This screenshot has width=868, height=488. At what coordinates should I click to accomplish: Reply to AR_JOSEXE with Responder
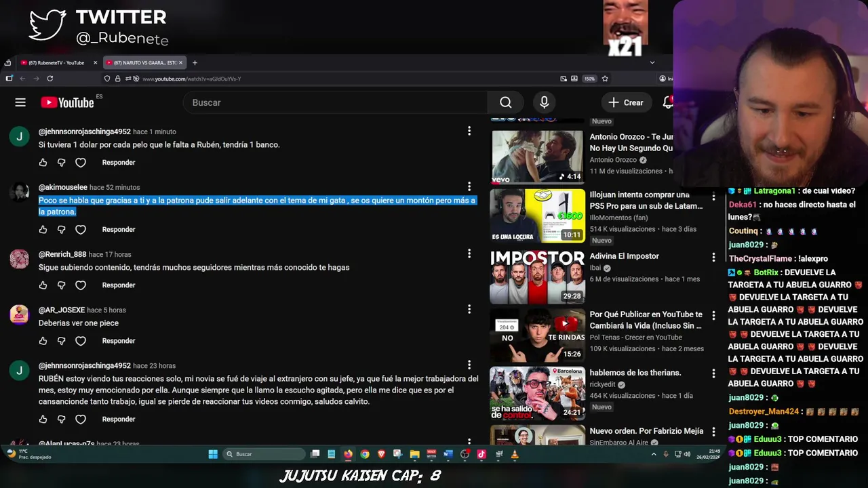click(119, 341)
